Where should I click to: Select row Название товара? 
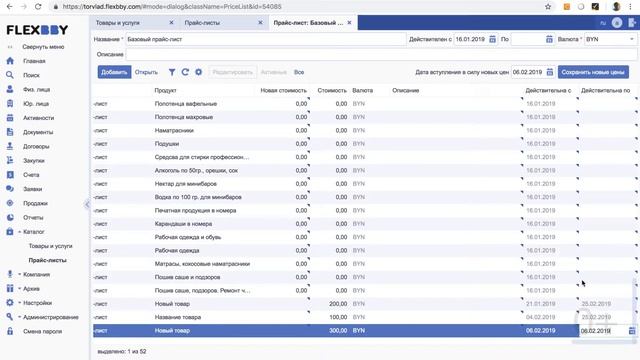(x=364, y=317)
